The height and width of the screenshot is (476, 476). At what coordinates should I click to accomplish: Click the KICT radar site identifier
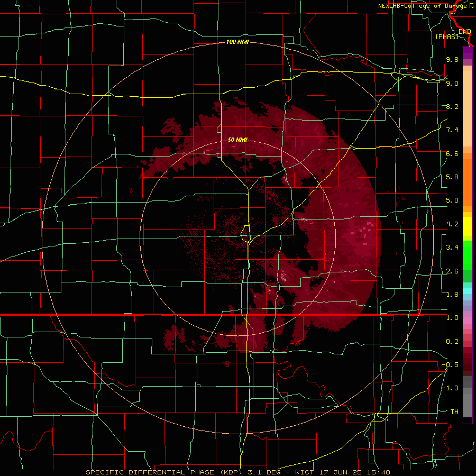tap(305, 472)
